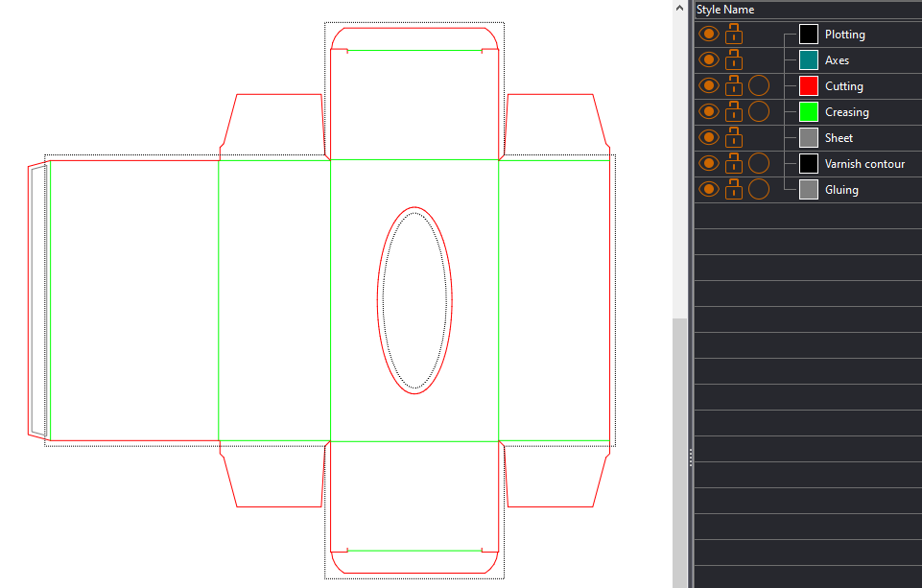Screen dimensions: 922x588
Task: Select the Creasing style name
Action: [847, 111]
